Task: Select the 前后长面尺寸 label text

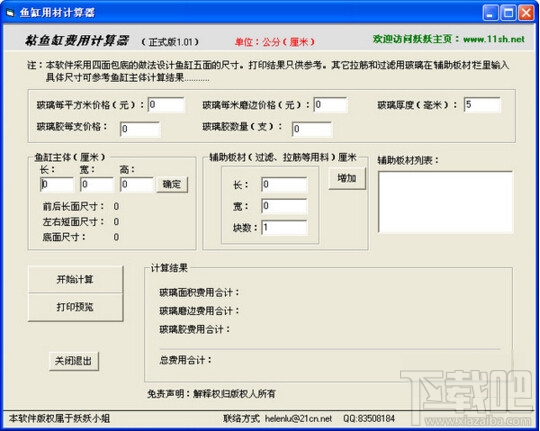Action: tap(73, 206)
